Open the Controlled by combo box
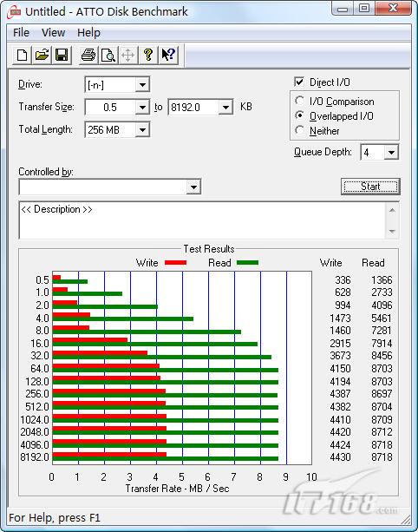Screen dimensions: 418x532 tap(110, 187)
